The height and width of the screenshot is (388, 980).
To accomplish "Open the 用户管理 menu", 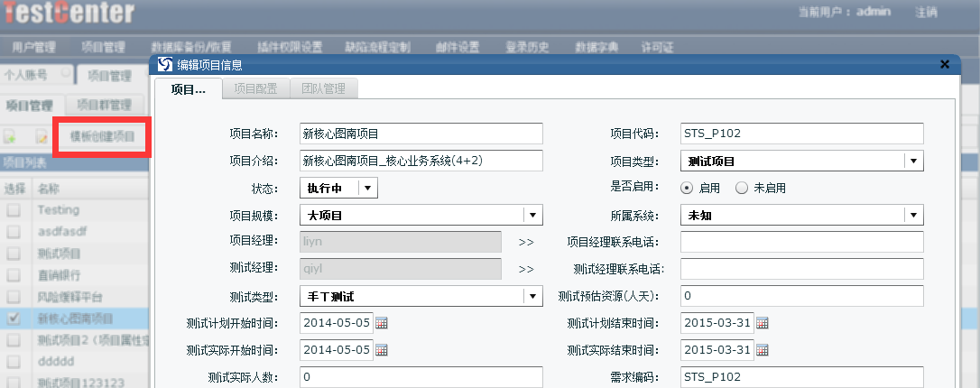I will [33, 47].
